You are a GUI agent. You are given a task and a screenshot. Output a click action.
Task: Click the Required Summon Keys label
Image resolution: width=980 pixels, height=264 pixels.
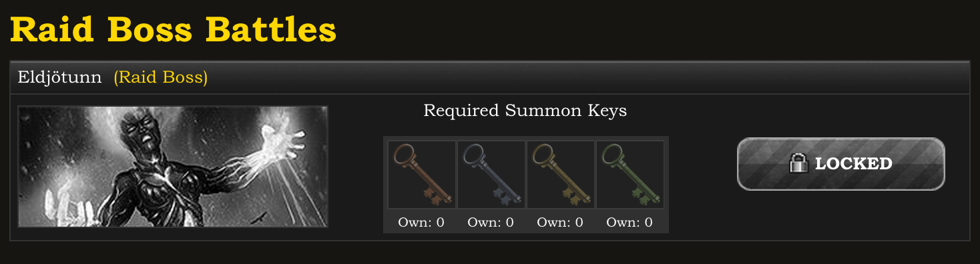pos(525,111)
